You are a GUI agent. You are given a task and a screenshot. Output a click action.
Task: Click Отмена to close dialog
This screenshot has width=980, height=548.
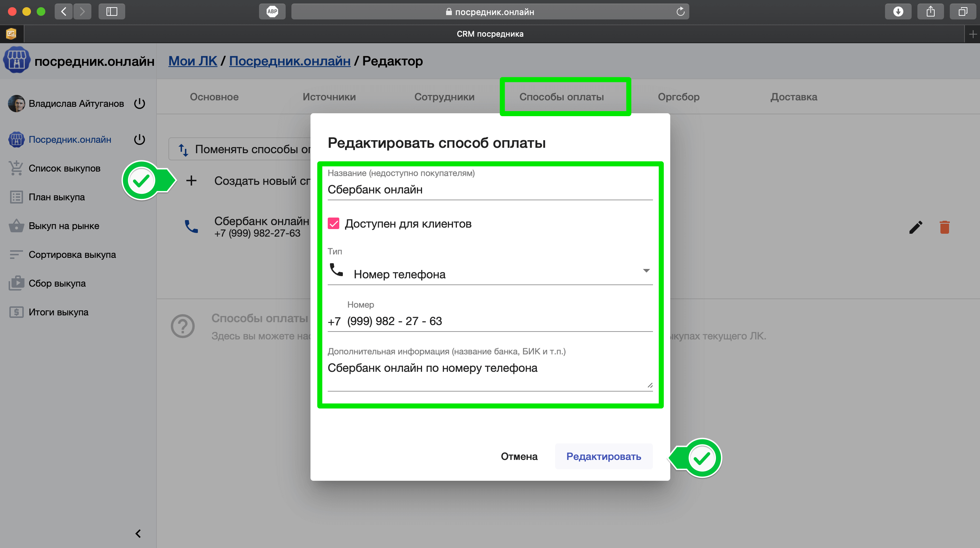coord(519,456)
